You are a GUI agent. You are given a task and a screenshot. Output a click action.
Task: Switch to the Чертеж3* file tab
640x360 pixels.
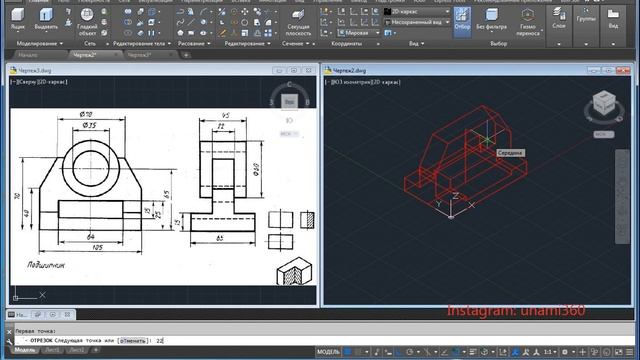[139, 55]
